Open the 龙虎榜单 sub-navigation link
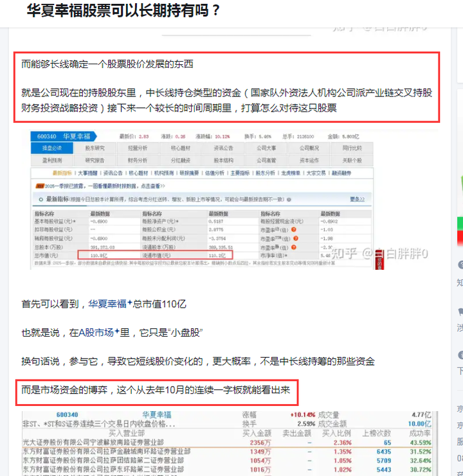 point(291,173)
